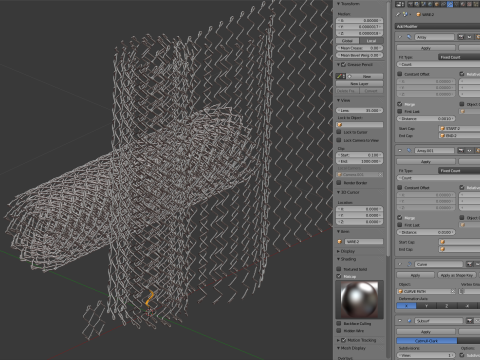Select the Modifiers wrench tab
The image size is (480, 360).
[450, 4]
